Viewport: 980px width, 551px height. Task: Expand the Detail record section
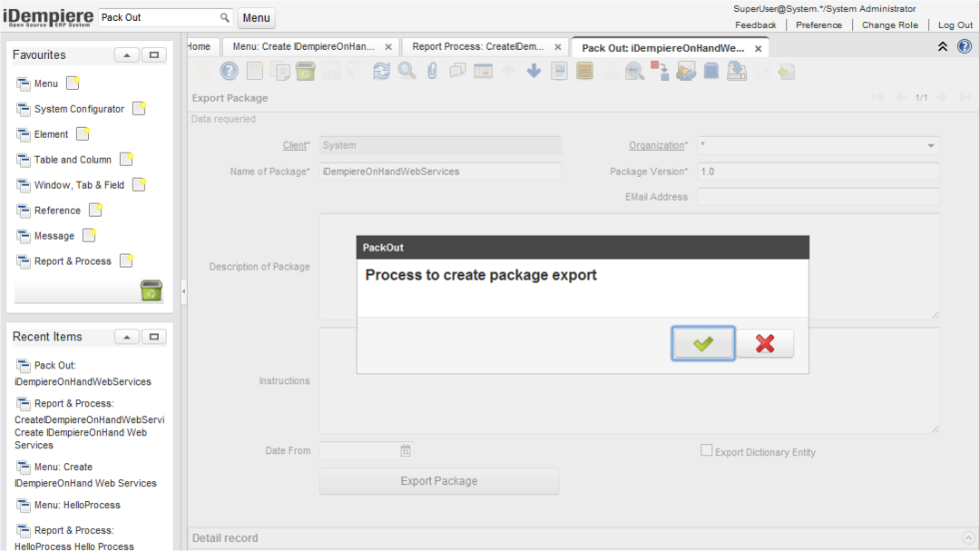967,537
